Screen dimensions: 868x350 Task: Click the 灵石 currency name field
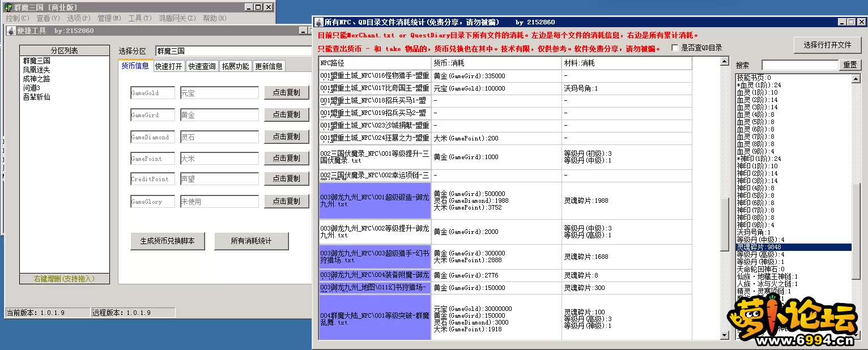pos(219,136)
